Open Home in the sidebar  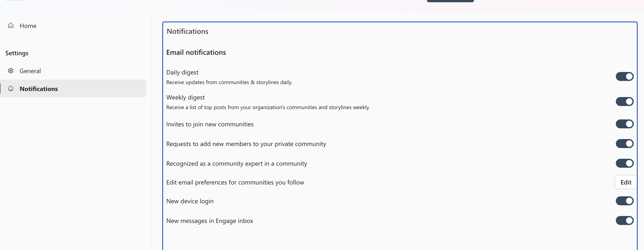[x=73, y=26]
